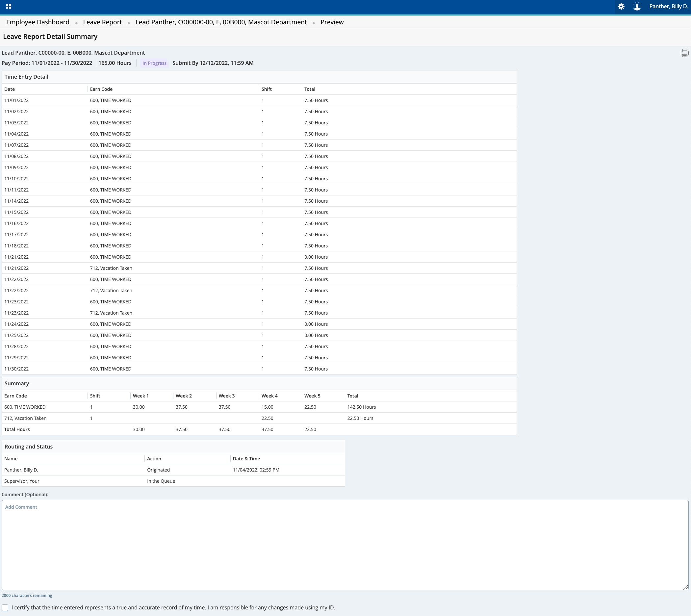This screenshot has width=691, height=616.
Task: Click the Panther, Billy D. username
Action: pyautogui.click(x=668, y=7)
